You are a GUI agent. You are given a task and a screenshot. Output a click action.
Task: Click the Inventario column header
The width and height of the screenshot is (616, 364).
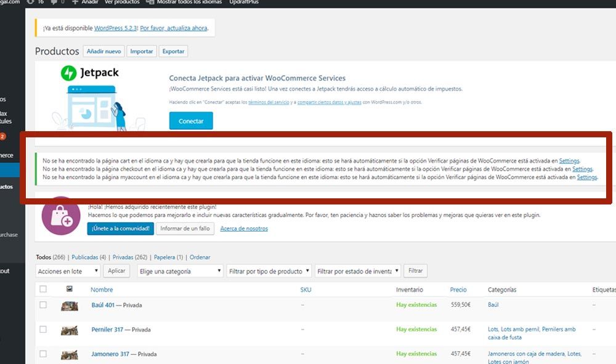pyautogui.click(x=410, y=289)
